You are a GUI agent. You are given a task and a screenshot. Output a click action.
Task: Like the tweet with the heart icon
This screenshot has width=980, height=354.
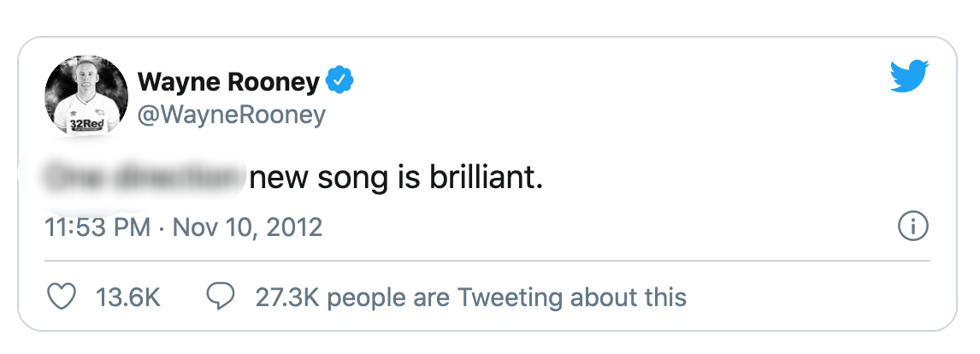[x=61, y=297]
